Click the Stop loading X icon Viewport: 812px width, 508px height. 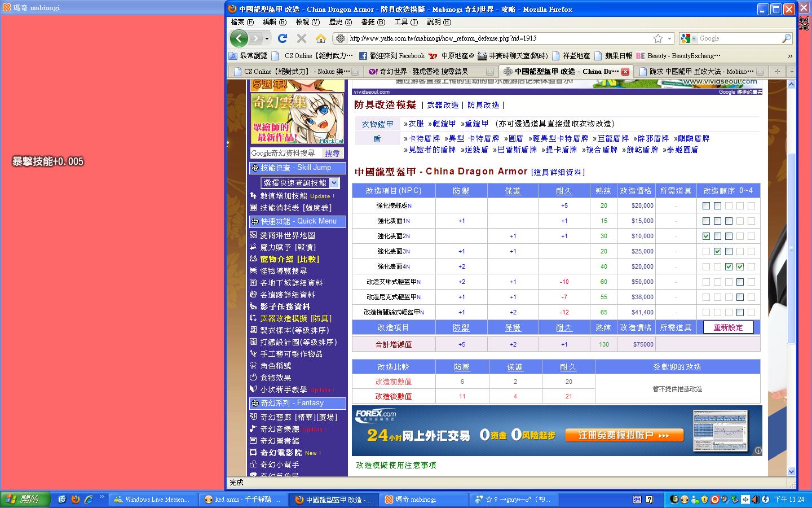302,38
